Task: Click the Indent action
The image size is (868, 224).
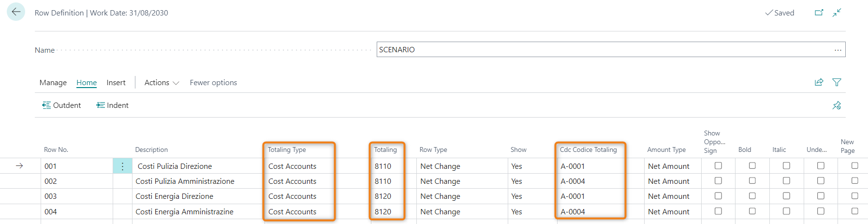Action: [x=112, y=105]
